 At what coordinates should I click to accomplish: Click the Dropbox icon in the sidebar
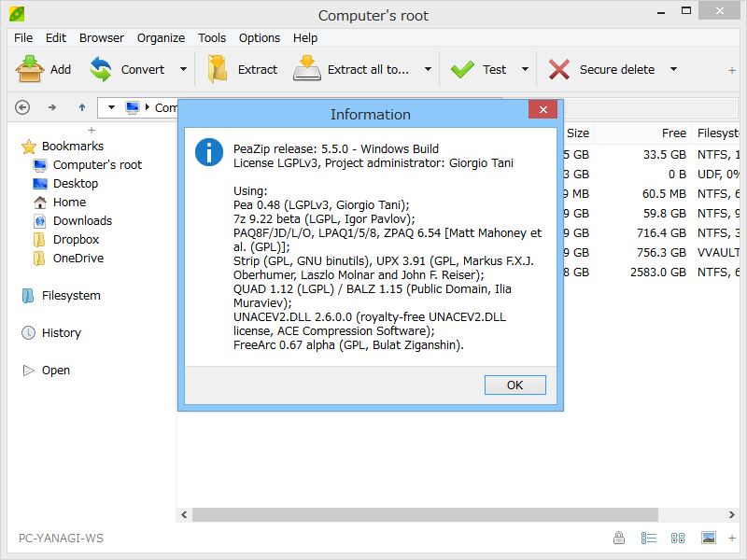pyautogui.click(x=40, y=239)
